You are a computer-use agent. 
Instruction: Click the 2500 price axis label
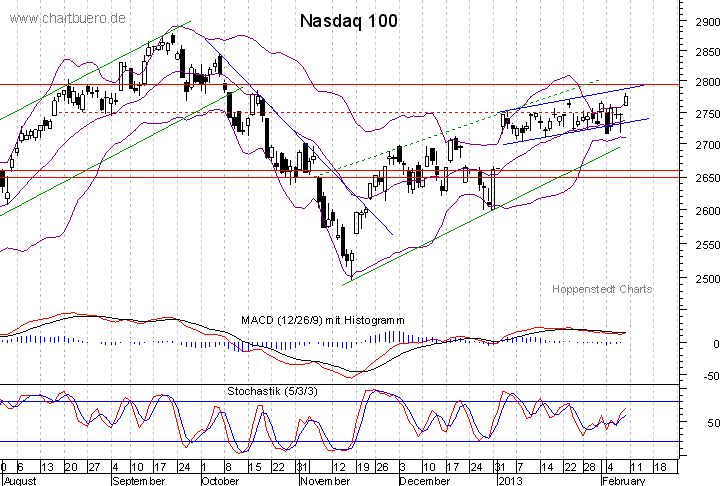[708, 279]
